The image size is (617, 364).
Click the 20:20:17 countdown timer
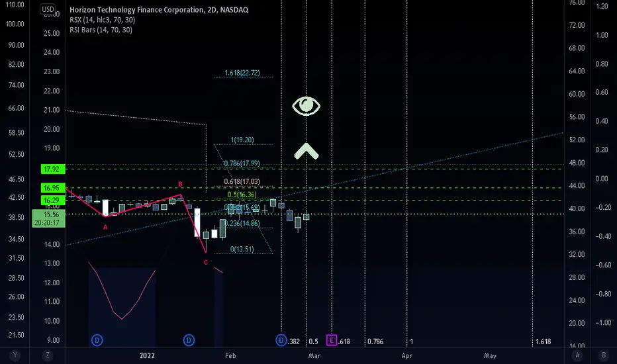[47, 223]
